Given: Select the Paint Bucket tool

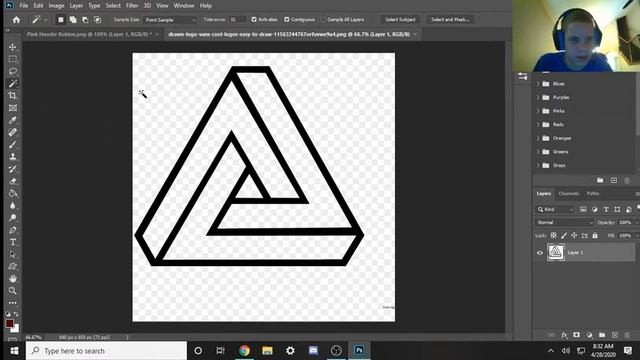Looking at the screenshot, I should (13, 193).
